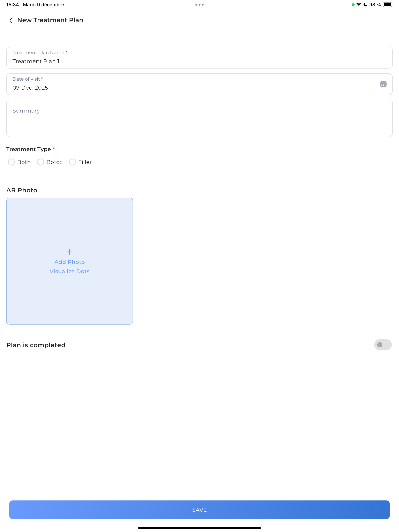Tap the Wi-Fi status icon
The height and width of the screenshot is (532, 399).
point(358,4)
